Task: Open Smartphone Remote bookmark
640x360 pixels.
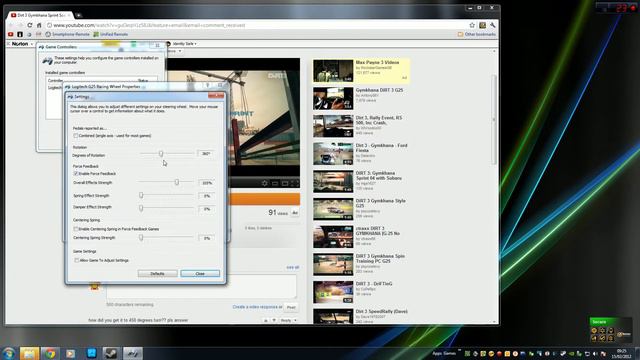Action: click(67, 35)
